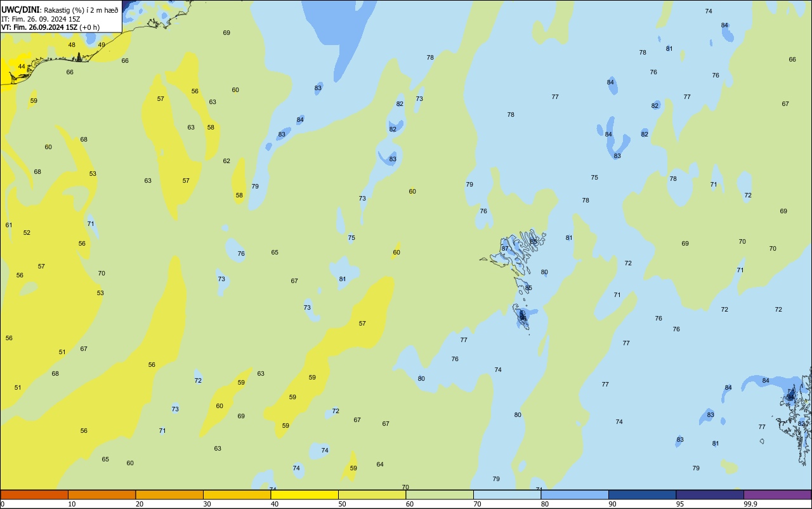
Task: Click the humidity value 87 over the islands
Action: pyautogui.click(x=505, y=248)
